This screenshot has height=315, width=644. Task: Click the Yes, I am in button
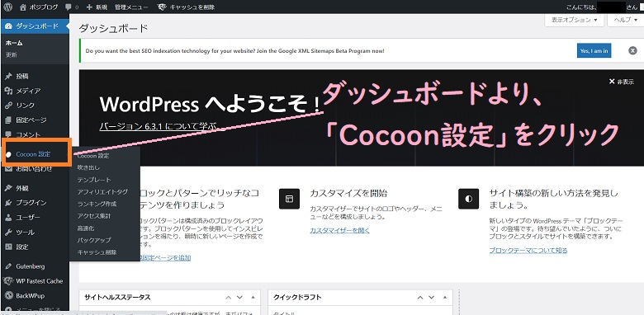point(594,50)
